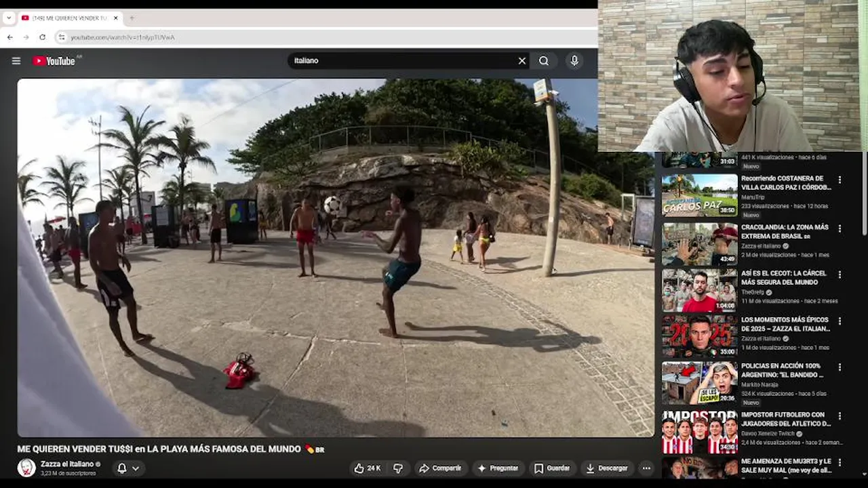Click the address bar URL field
Viewport: 868px width, 488px height.
click(325, 37)
